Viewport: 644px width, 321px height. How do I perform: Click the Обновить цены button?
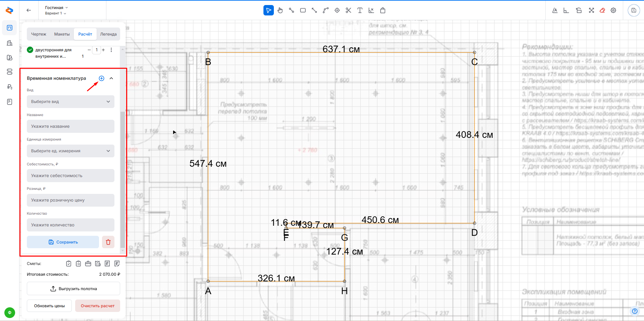(49, 306)
